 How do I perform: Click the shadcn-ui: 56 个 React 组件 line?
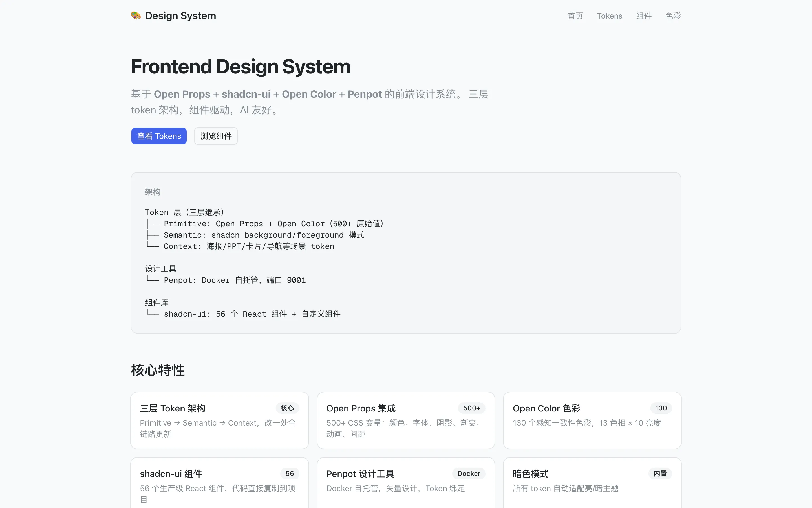point(243,314)
